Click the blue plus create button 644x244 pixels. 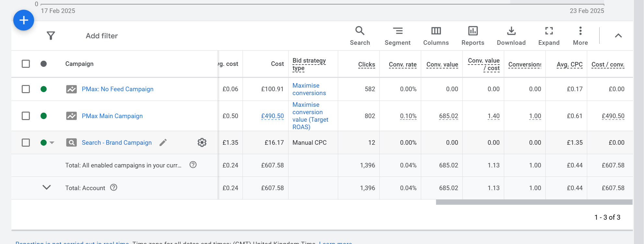click(24, 20)
